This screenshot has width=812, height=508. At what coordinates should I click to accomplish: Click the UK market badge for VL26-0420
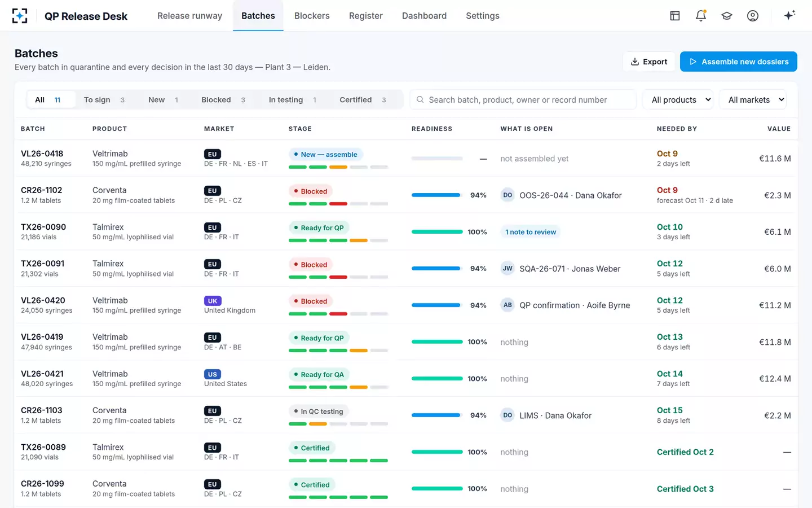click(x=213, y=301)
